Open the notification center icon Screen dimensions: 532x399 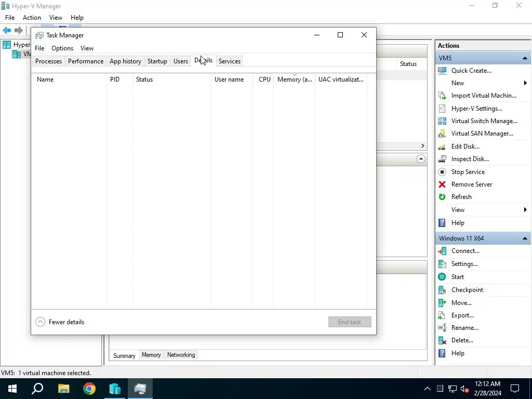[x=515, y=389]
